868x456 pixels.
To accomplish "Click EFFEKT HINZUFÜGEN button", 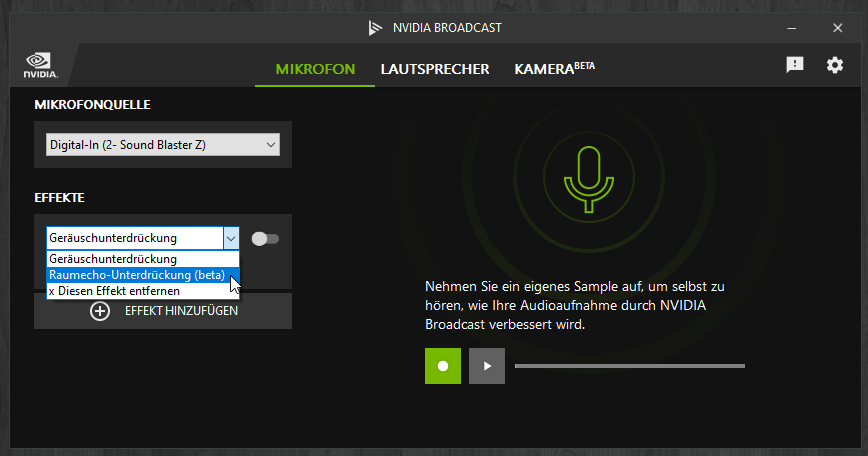I will click(x=163, y=311).
